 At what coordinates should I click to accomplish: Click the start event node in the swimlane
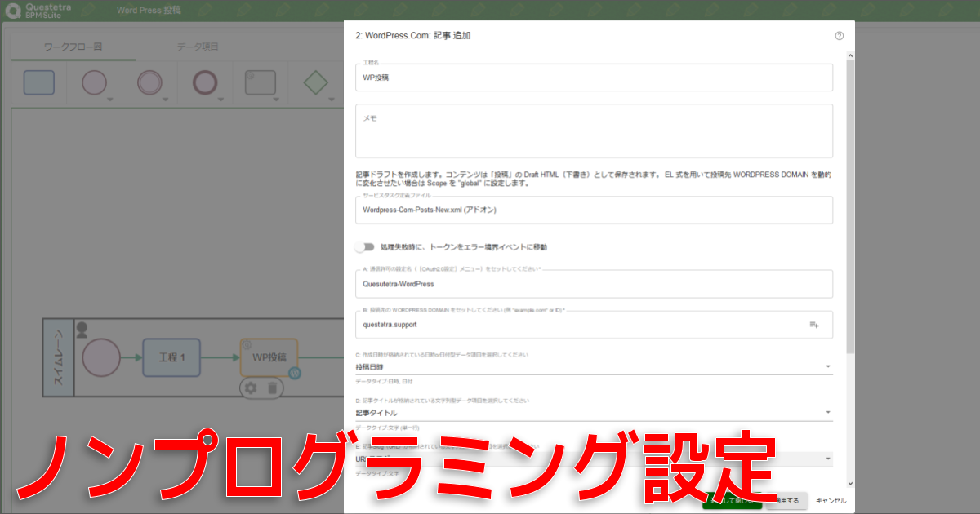(x=100, y=357)
